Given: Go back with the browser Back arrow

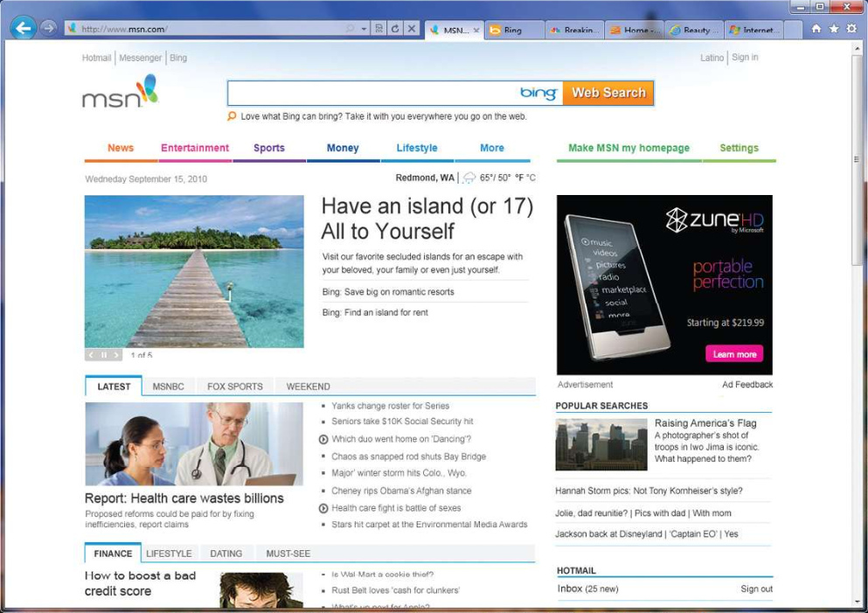Looking at the screenshot, I should (24, 28).
